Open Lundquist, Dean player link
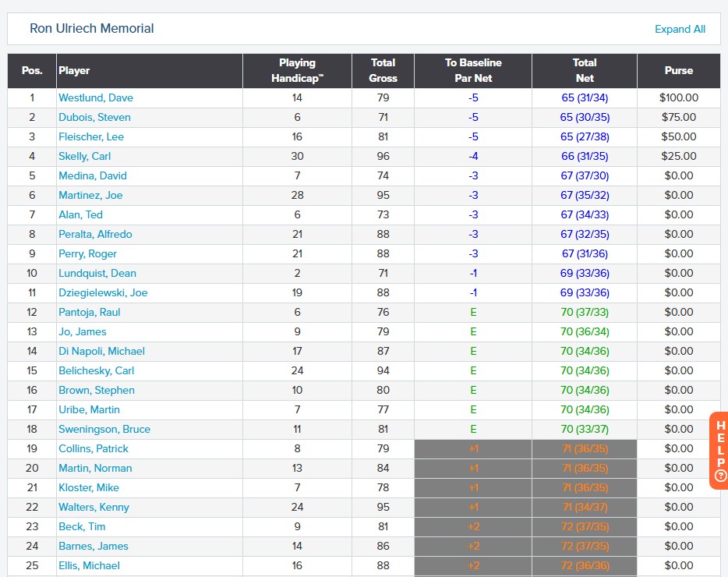Screen dimensions: 728x577 tap(97, 274)
